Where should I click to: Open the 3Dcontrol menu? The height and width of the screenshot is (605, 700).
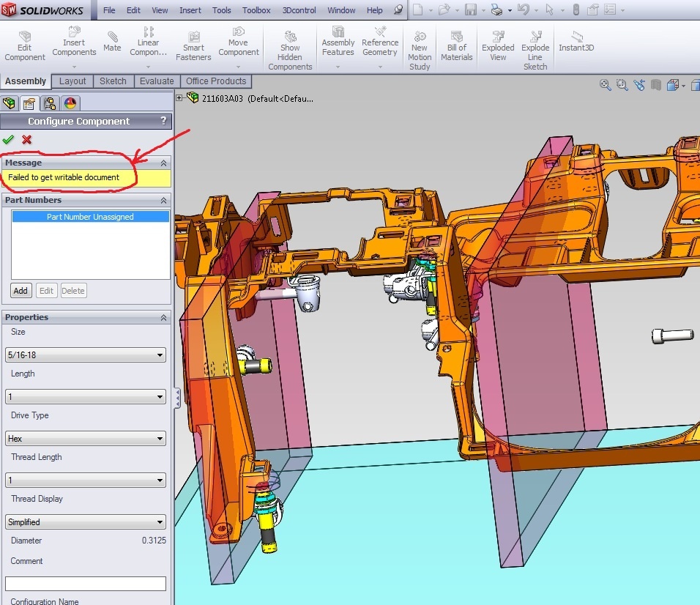(x=299, y=10)
